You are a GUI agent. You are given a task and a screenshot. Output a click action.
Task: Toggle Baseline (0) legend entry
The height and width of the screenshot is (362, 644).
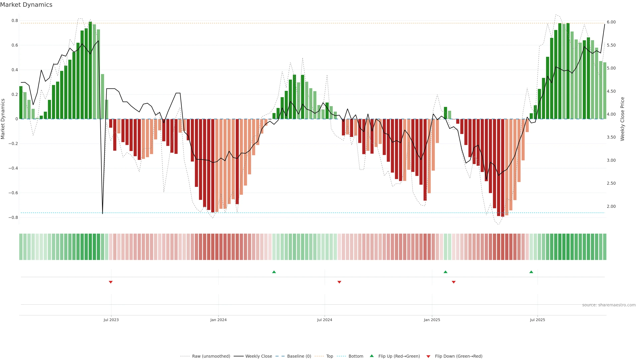pyautogui.click(x=299, y=356)
